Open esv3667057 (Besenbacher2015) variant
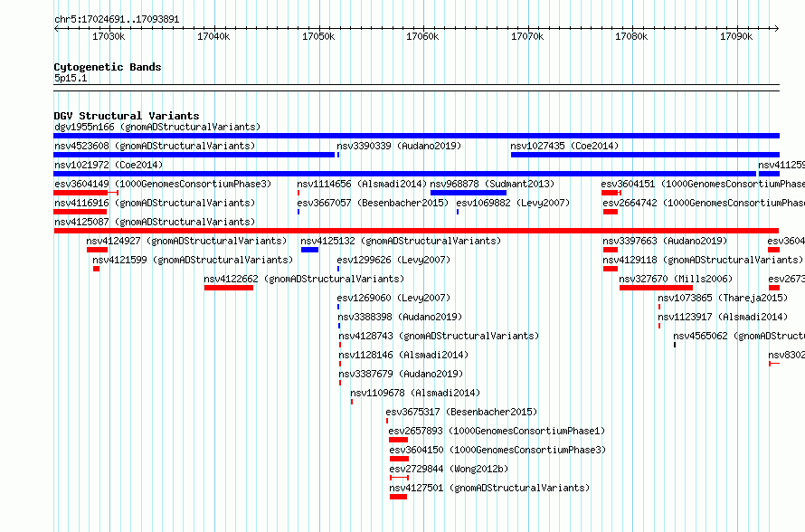805x532 pixels. pos(373,203)
